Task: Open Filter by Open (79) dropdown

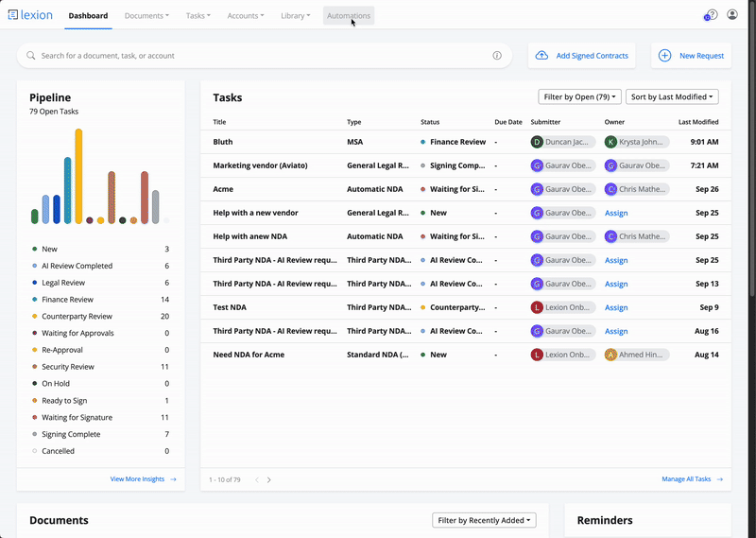Action: tap(579, 97)
